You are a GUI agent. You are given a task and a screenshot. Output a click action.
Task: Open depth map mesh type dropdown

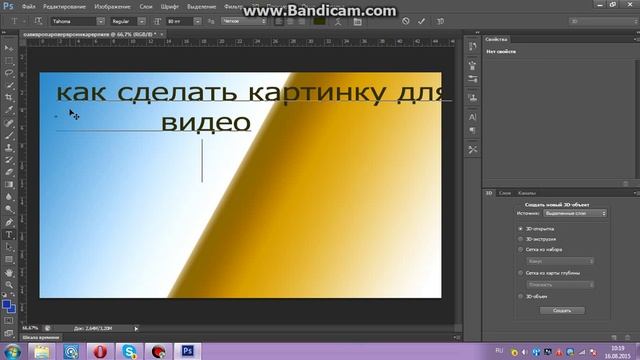point(560,285)
